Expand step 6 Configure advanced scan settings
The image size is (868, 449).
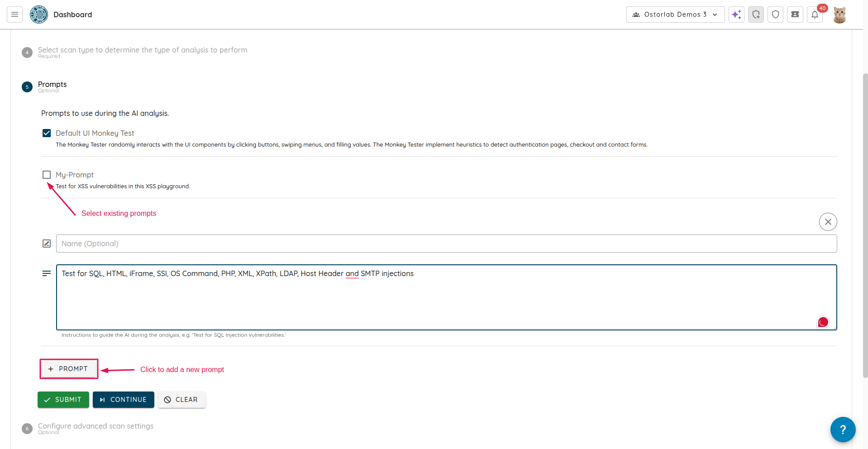click(95, 426)
